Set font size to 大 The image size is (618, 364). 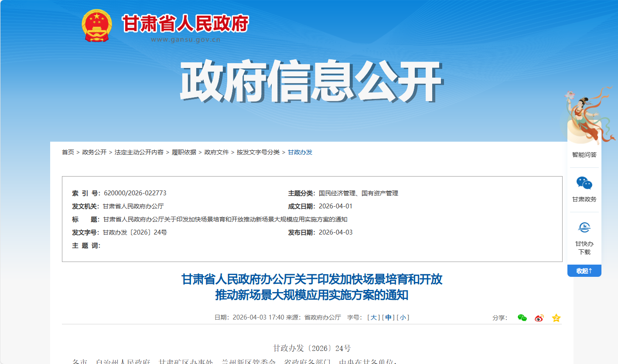[x=373, y=317]
